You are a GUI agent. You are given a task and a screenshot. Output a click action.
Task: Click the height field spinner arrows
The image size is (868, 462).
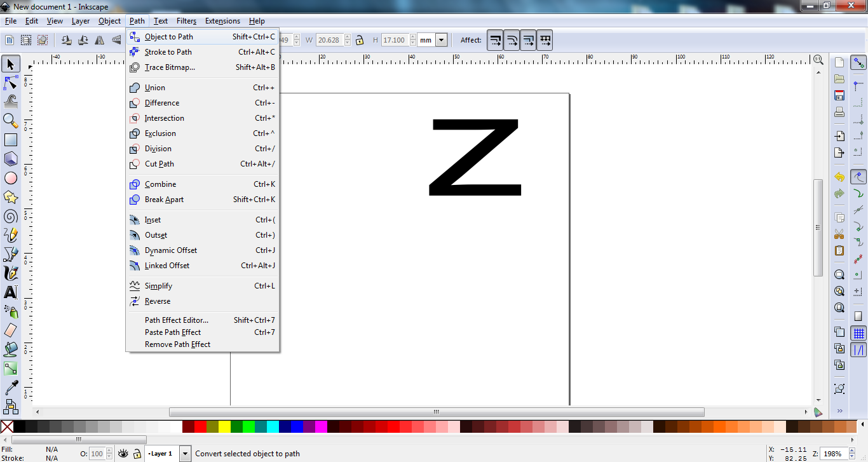click(413, 40)
